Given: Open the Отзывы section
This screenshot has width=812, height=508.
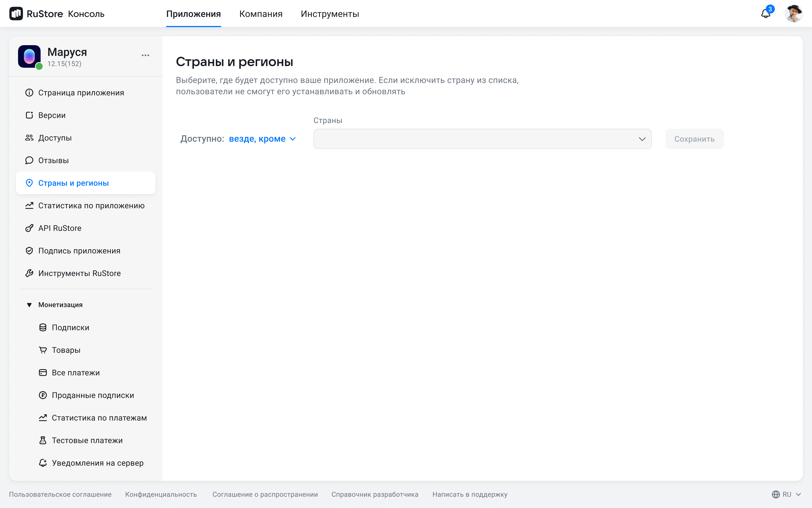Looking at the screenshot, I should tap(86, 160).
